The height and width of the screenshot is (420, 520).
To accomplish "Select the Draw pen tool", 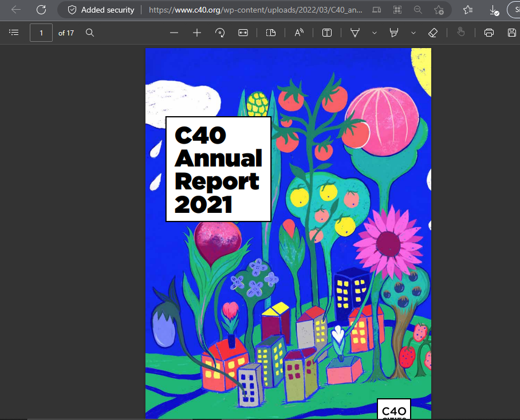I will pyautogui.click(x=355, y=33).
